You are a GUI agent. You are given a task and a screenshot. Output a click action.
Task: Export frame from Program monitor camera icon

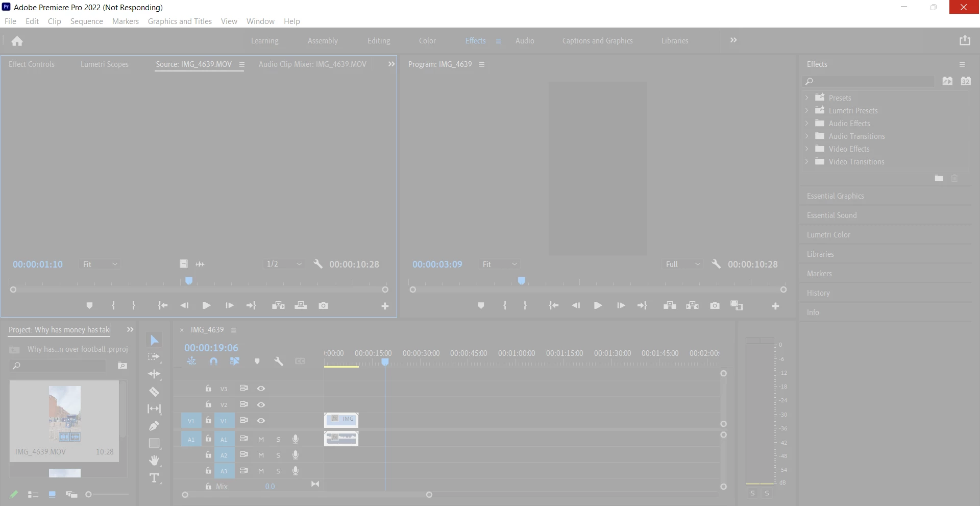click(x=715, y=305)
